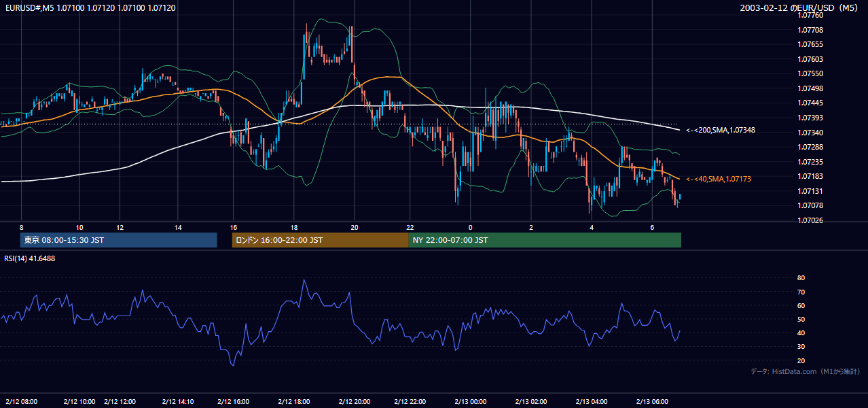Click the 1.07445 price axis label
Image resolution: width=868 pixels, height=408 pixels.
coord(810,103)
